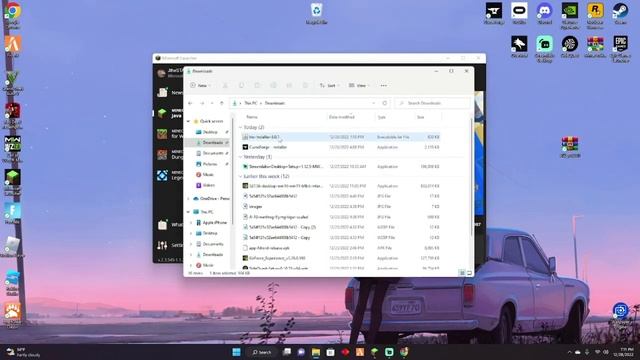Click the Search Downloads field
The width and height of the screenshot is (640, 360).
click(432, 103)
